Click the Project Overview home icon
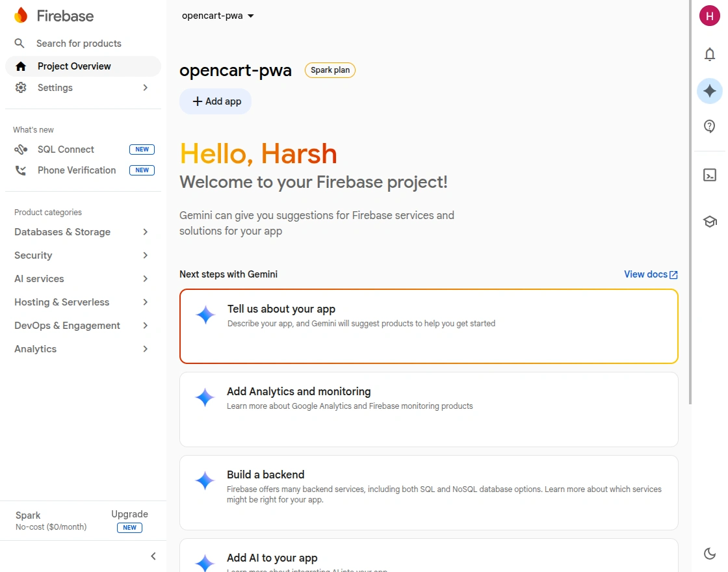 coord(20,66)
